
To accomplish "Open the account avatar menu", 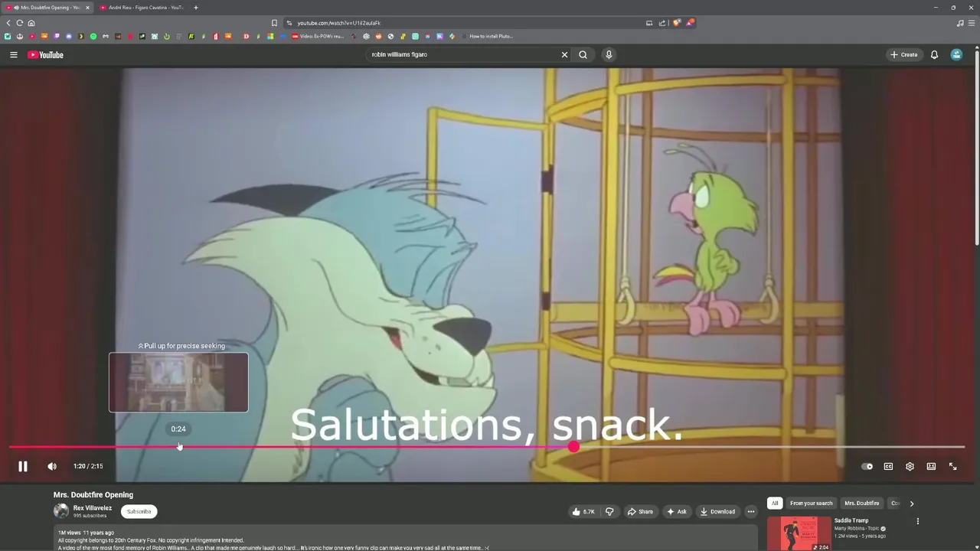I will click(956, 54).
